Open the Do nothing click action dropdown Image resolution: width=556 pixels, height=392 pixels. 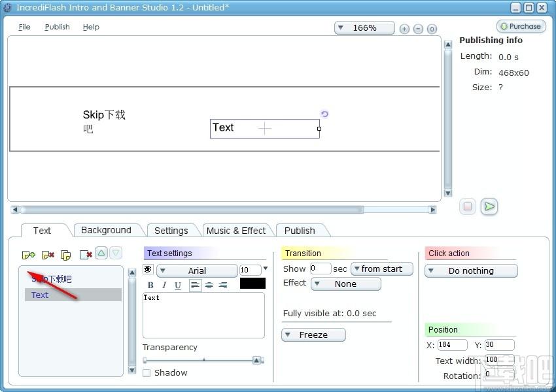(471, 271)
